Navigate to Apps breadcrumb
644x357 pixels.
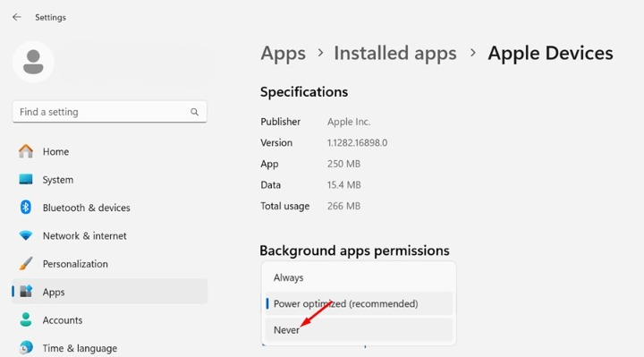[283, 54]
